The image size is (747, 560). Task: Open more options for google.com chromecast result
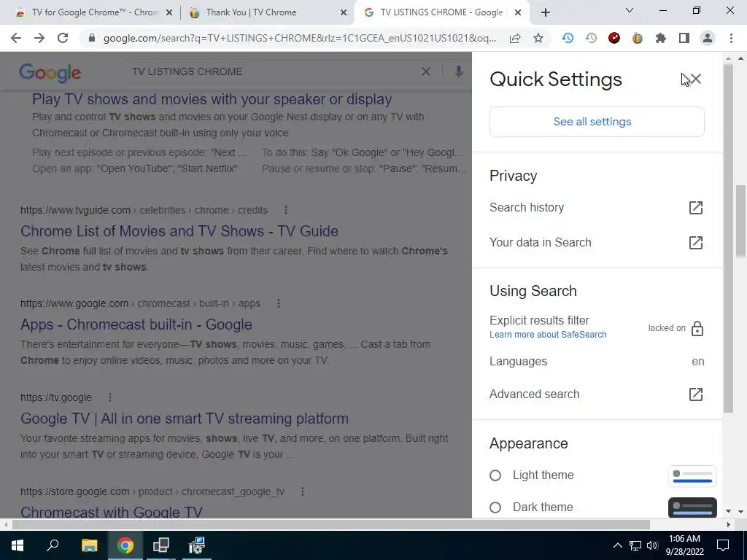(x=279, y=303)
